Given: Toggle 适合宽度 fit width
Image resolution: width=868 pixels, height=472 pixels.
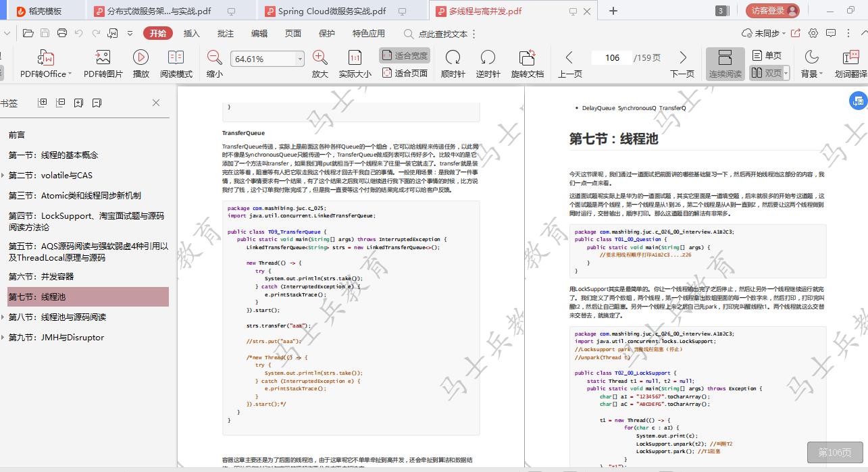Looking at the screenshot, I should (405, 55).
